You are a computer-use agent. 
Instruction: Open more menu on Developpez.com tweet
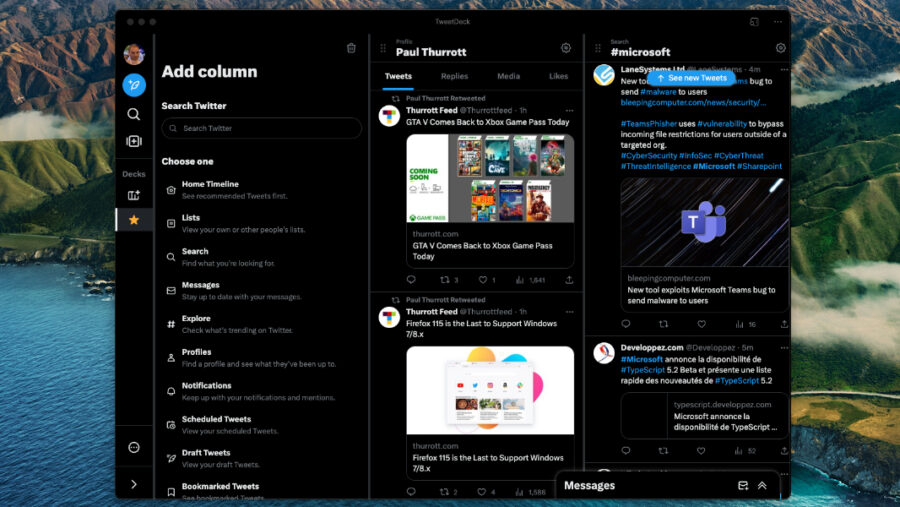[784, 348]
